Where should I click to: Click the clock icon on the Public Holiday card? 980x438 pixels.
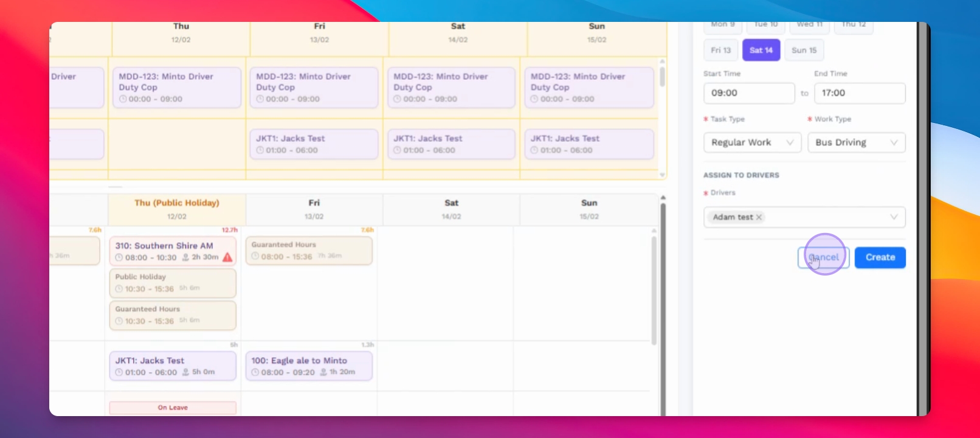click(x=120, y=289)
